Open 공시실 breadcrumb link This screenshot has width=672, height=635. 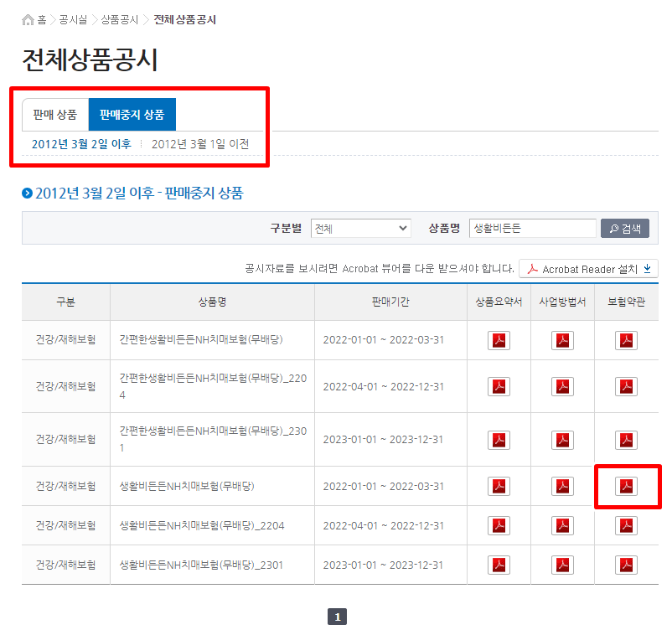coord(73,20)
